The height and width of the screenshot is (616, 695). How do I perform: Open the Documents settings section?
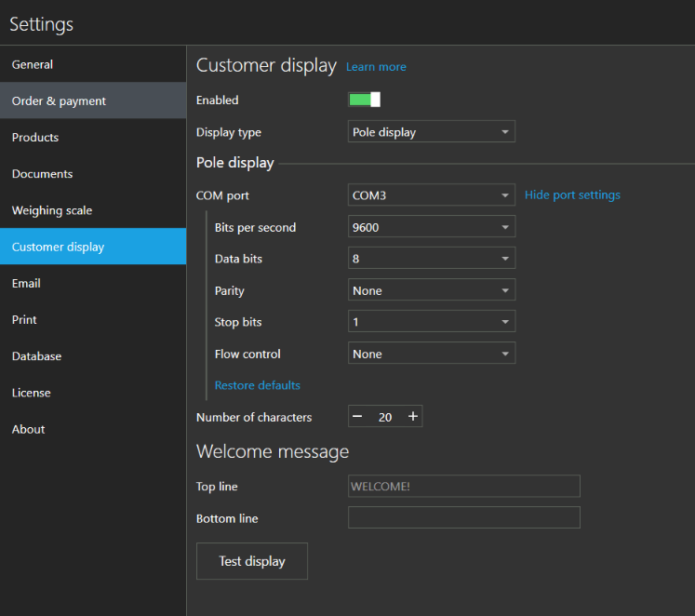pos(93,174)
